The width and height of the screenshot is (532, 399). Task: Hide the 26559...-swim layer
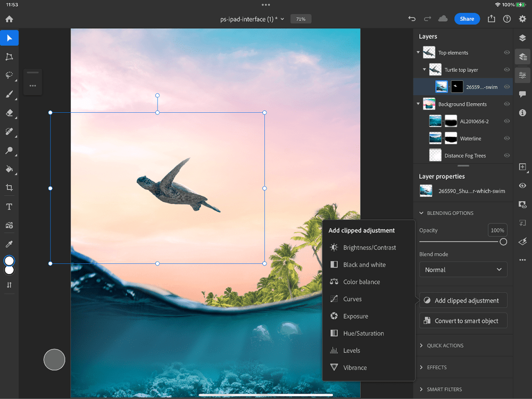(506, 87)
